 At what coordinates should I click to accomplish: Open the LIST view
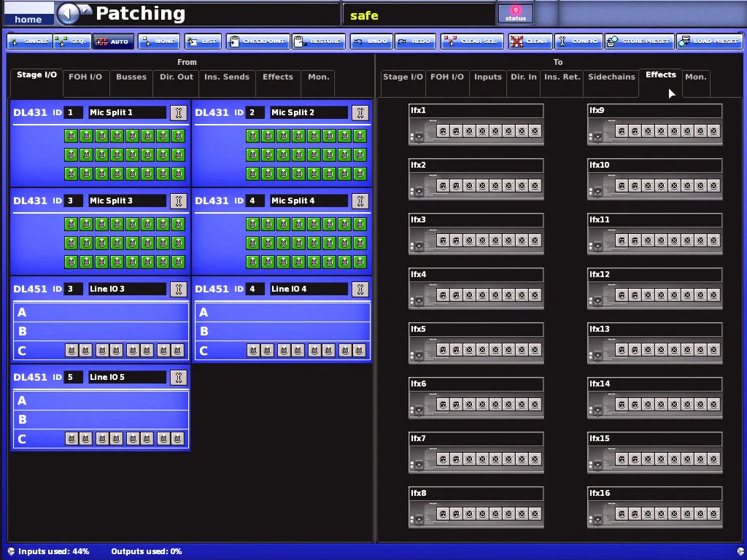tap(203, 42)
